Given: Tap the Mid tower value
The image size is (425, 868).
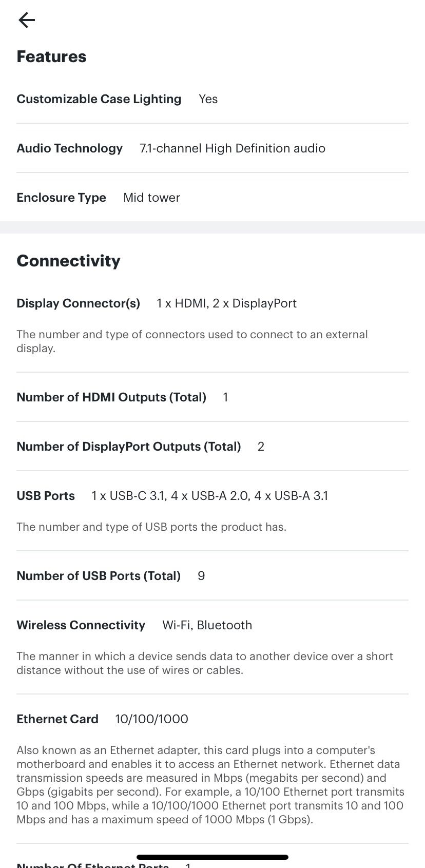Looking at the screenshot, I should coord(151,198).
